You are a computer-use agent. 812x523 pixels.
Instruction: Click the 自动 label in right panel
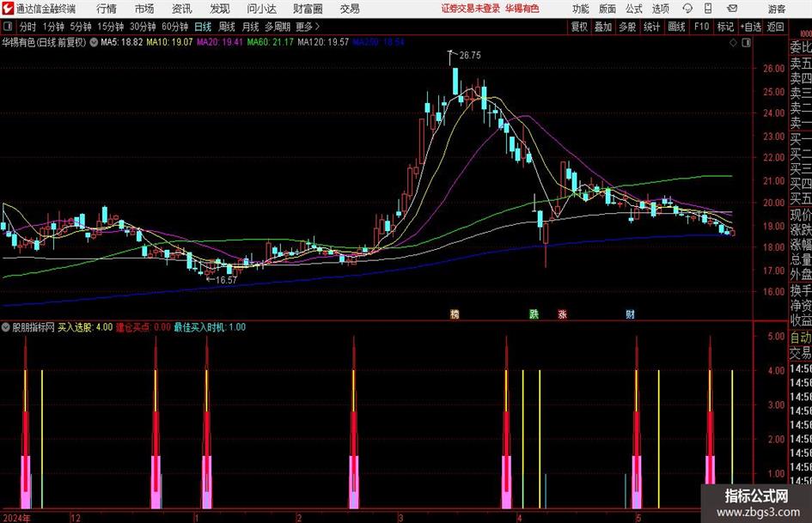click(801, 338)
